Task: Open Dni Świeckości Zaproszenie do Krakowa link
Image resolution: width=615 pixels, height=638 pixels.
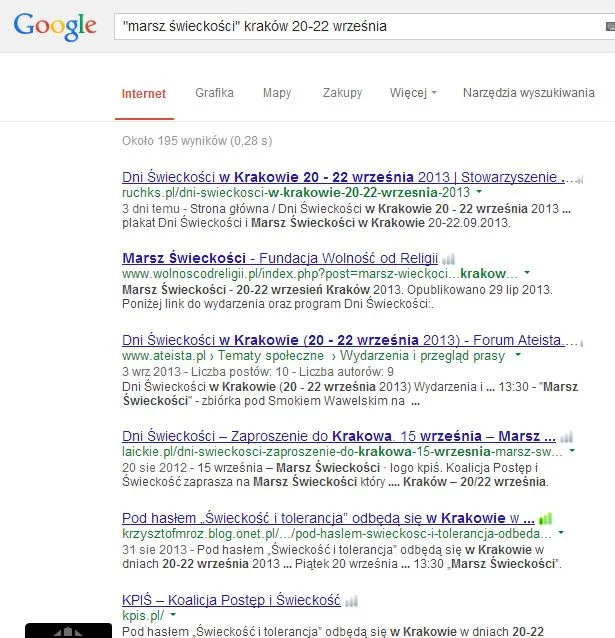Action: pyautogui.click(x=339, y=436)
